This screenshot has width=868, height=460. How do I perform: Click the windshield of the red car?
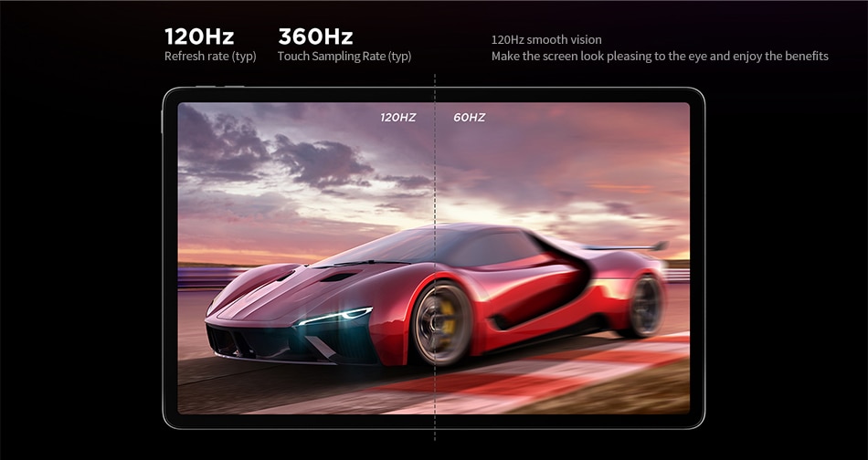click(x=387, y=246)
